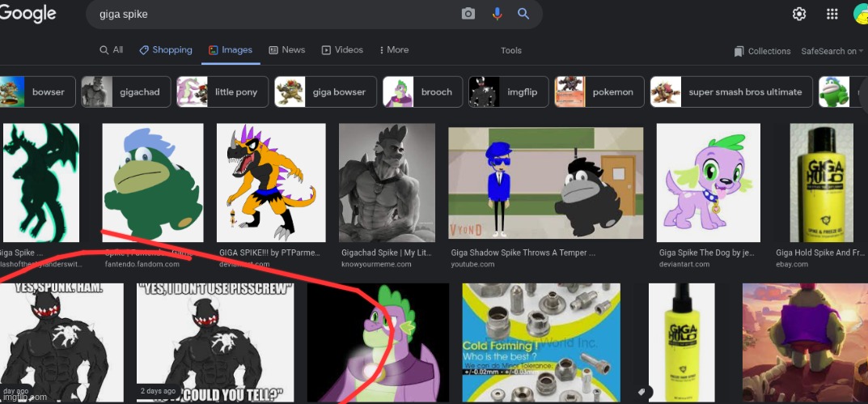Switch to the Videos tab

coord(342,50)
